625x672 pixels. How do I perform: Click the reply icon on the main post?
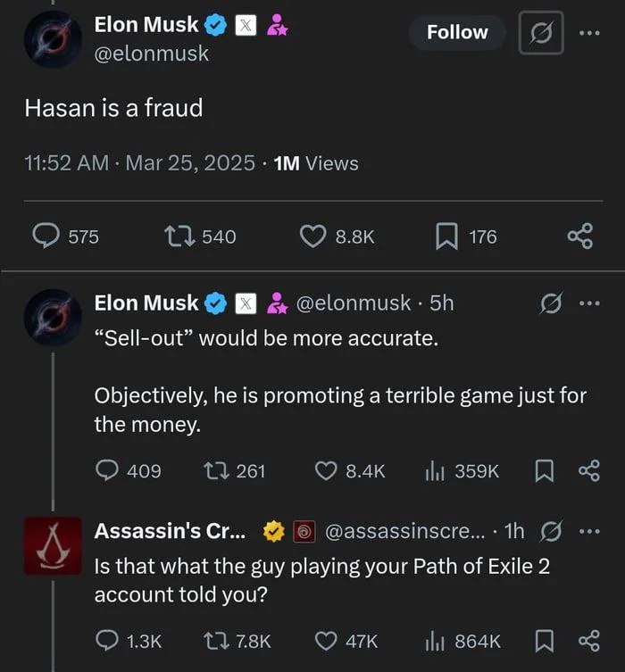[x=46, y=236]
